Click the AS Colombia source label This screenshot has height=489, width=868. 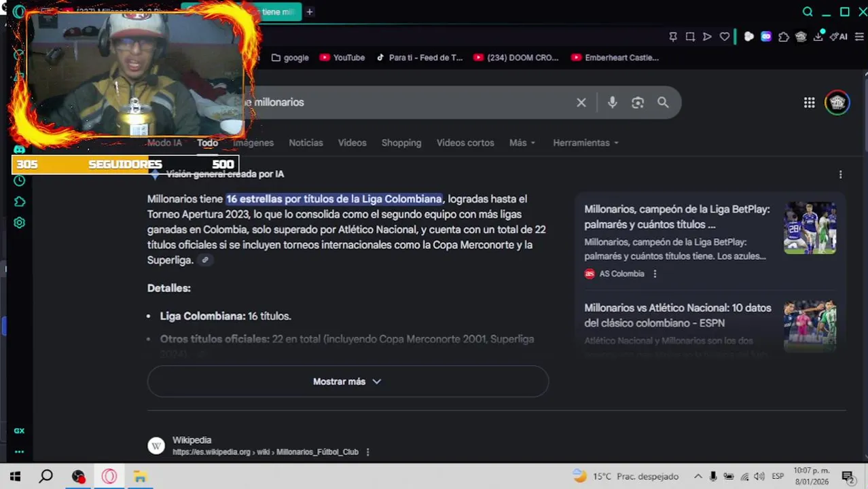coord(621,274)
